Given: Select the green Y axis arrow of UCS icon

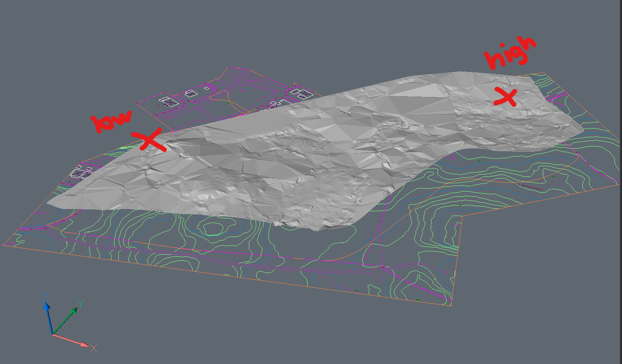Looking at the screenshot, I should pyautogui.click(x=65, y=320).
